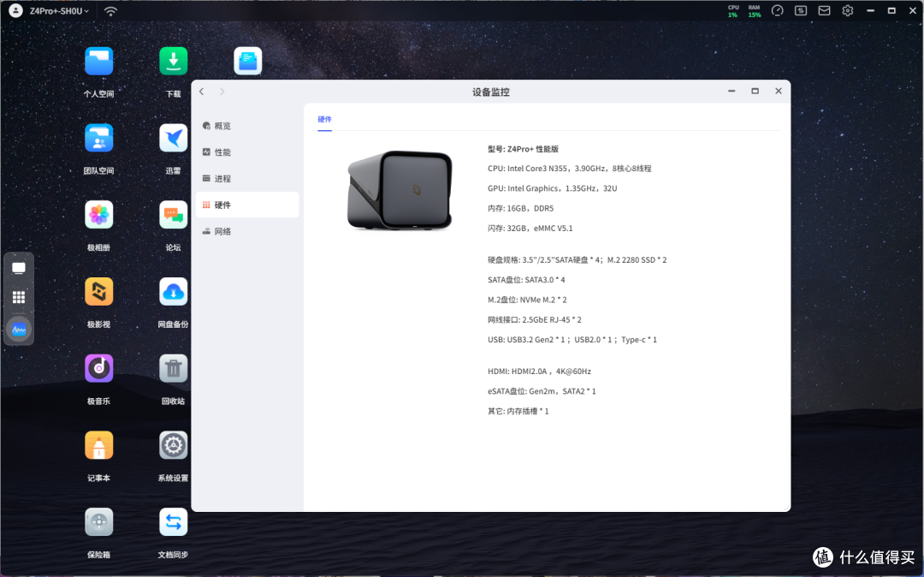Click the 其它: 内存插槽 * 1 line
Image resolution: width=924 pixels, height=577 pixels.
point(518,412)
